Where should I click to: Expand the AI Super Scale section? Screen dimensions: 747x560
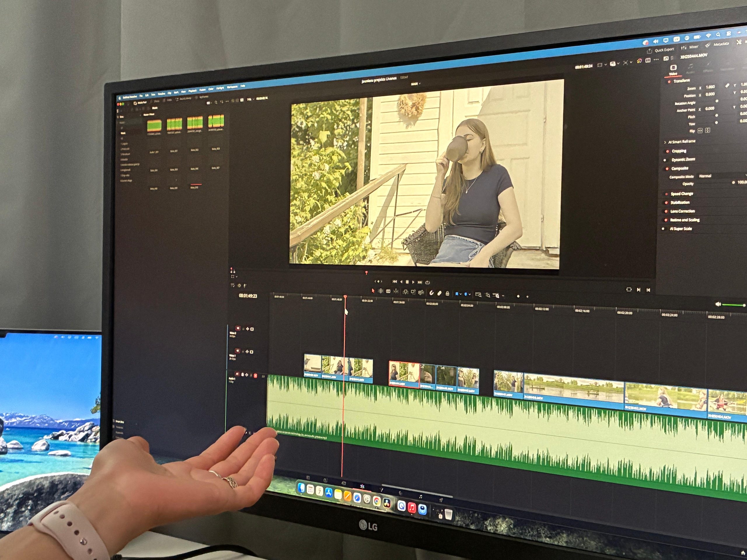(680, 229)
